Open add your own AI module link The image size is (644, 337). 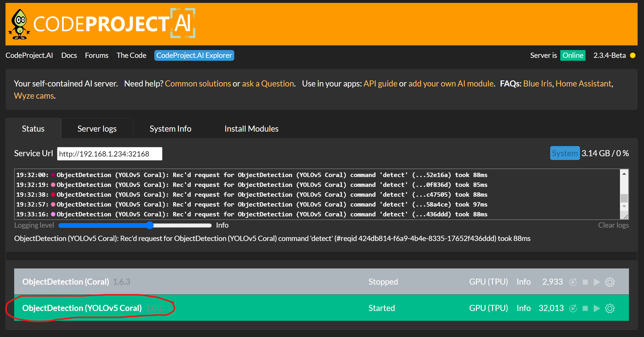451,84
